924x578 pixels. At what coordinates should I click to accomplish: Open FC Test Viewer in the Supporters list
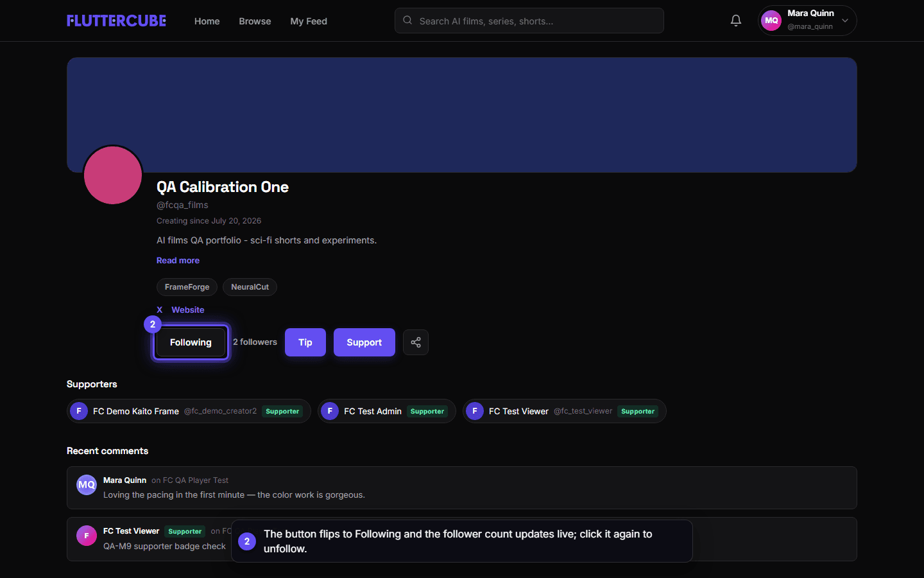518,411
